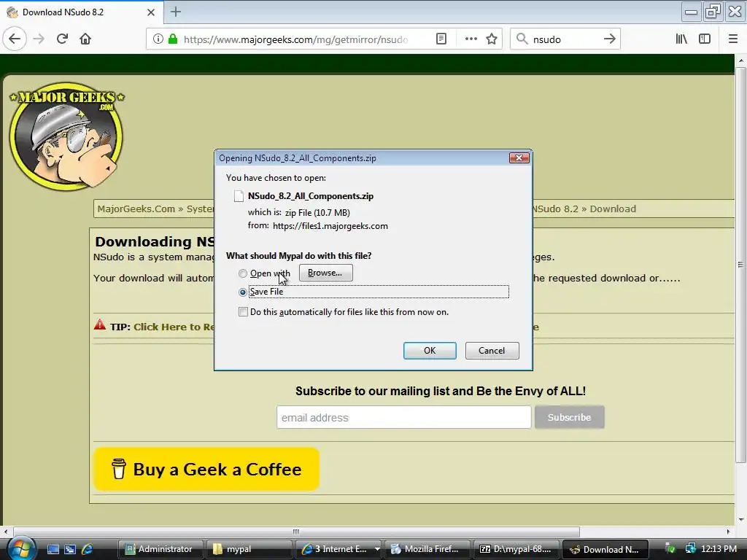The width and height of the screenshot is (747, 560).
Task: Click the red TIP warning triangle icon
Action: pos(99,325)
